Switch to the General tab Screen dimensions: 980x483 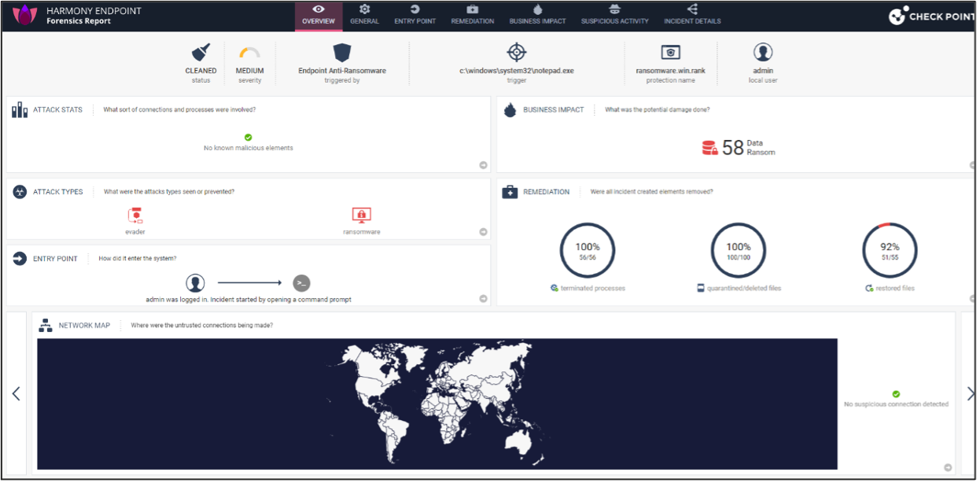364,16
